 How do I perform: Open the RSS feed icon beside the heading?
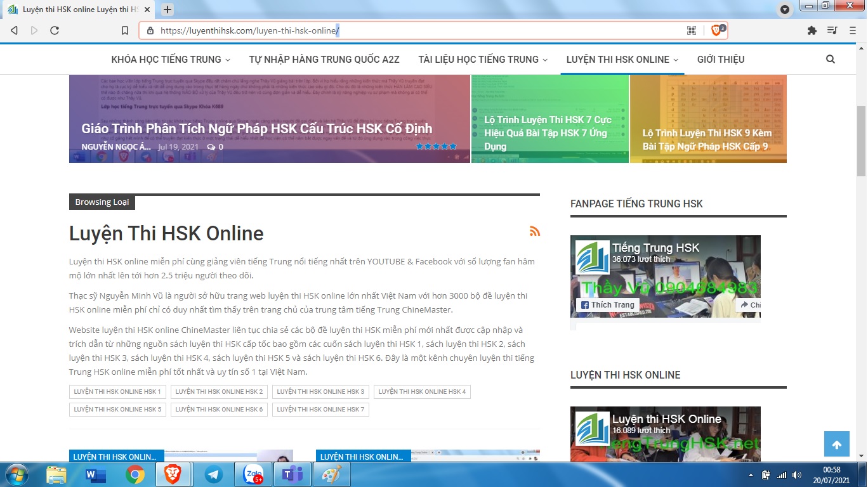(535, 231)
